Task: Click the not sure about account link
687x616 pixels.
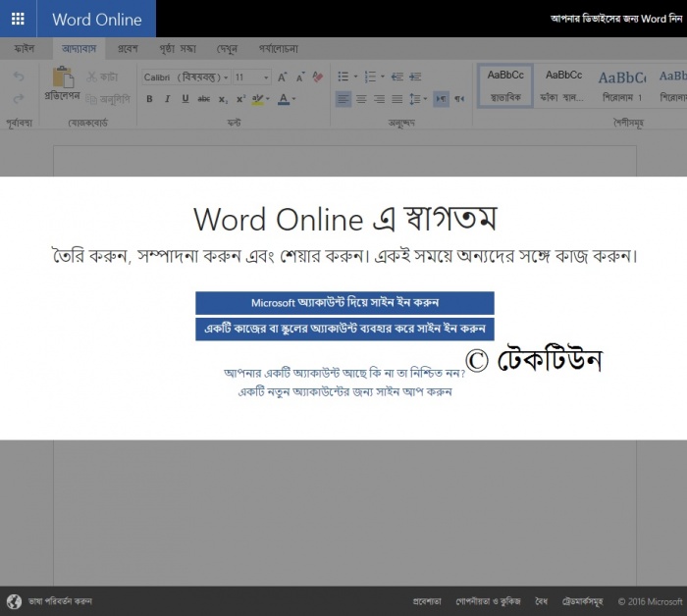Action: tap(344, 373)
